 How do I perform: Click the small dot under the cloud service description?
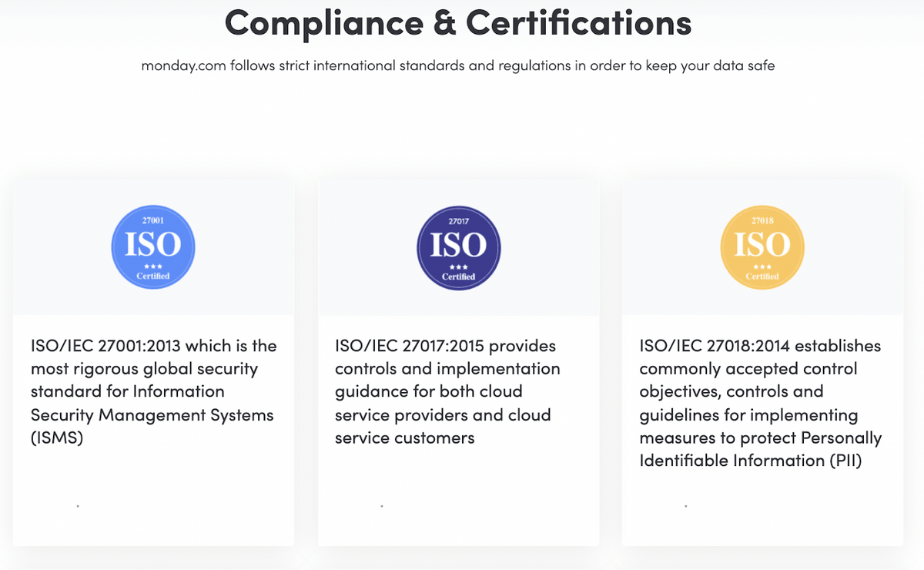(382, 506)
